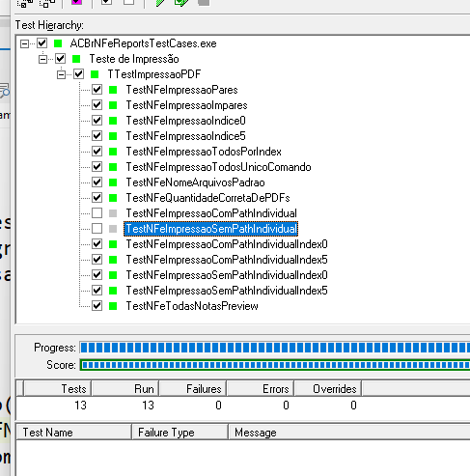Click gray status square beside TestNFeImpressaoComPathIndividual
The height and width of the screenshot is (476, 470).
click(x=113, y=213)
